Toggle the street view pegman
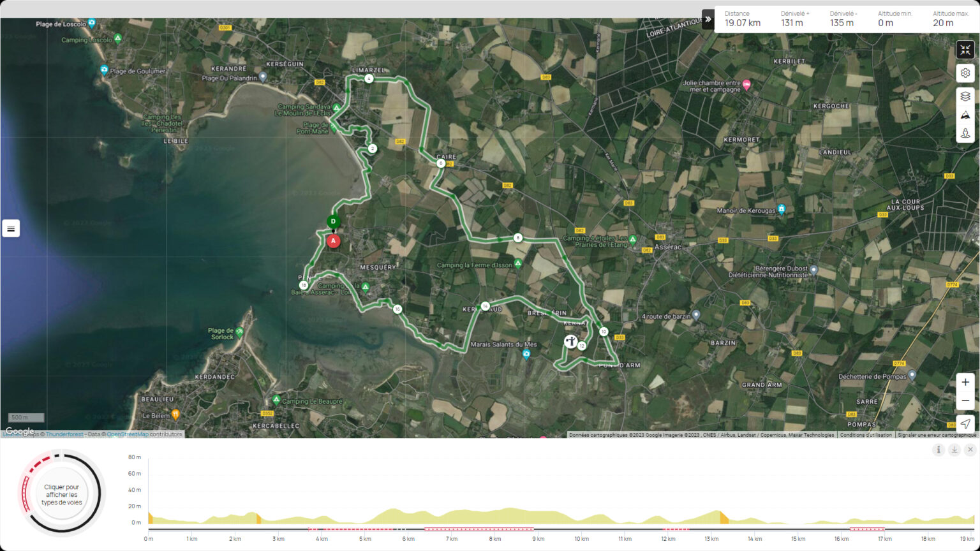The height and width of the screenshot is (551, 980). (x=965, y=133)
